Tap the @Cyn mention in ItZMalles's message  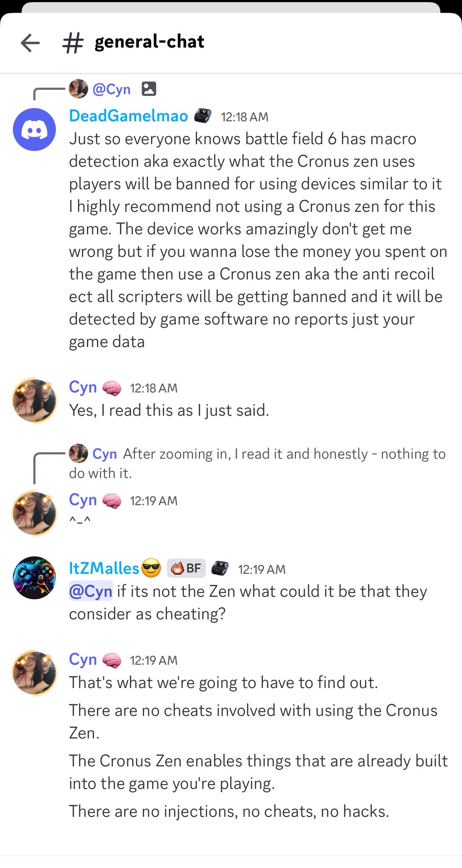(91, 591)
